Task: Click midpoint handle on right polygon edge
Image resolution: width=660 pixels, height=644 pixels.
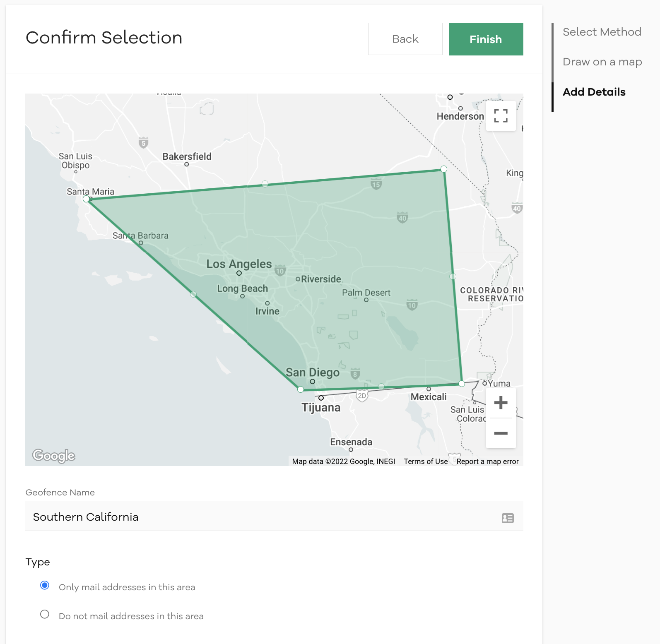Action: (453, 276)
